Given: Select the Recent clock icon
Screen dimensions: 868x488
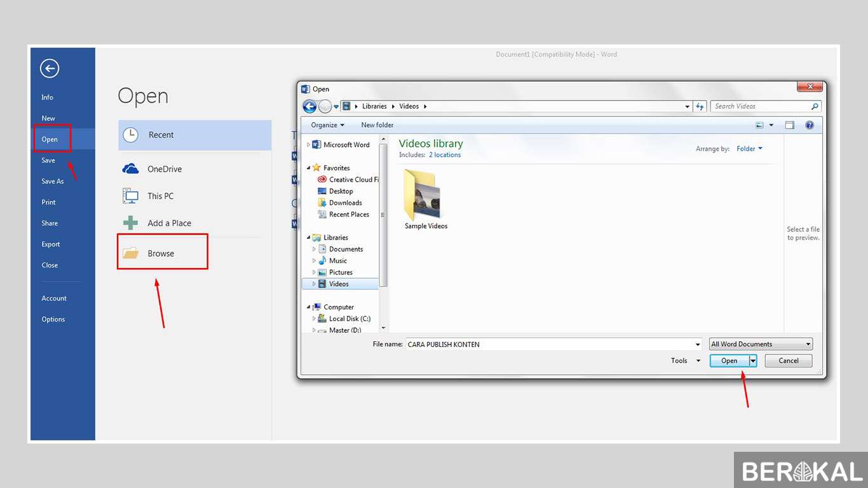Looking at the screenshot, I should [130, 135].
